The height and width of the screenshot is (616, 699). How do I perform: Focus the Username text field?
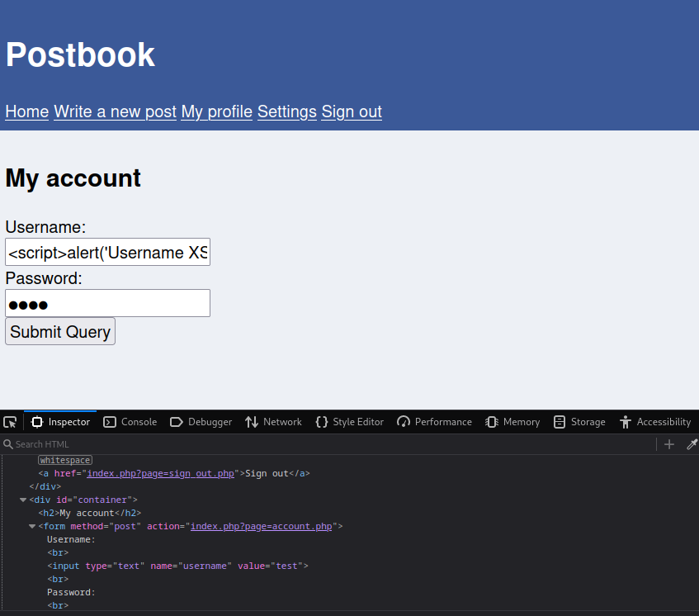point(107,252)
